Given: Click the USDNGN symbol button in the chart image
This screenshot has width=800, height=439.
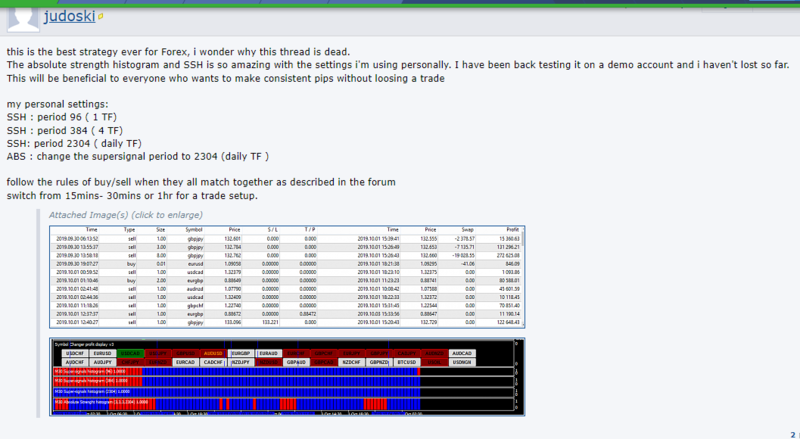Looking at the screenshot, I should 462,362.
